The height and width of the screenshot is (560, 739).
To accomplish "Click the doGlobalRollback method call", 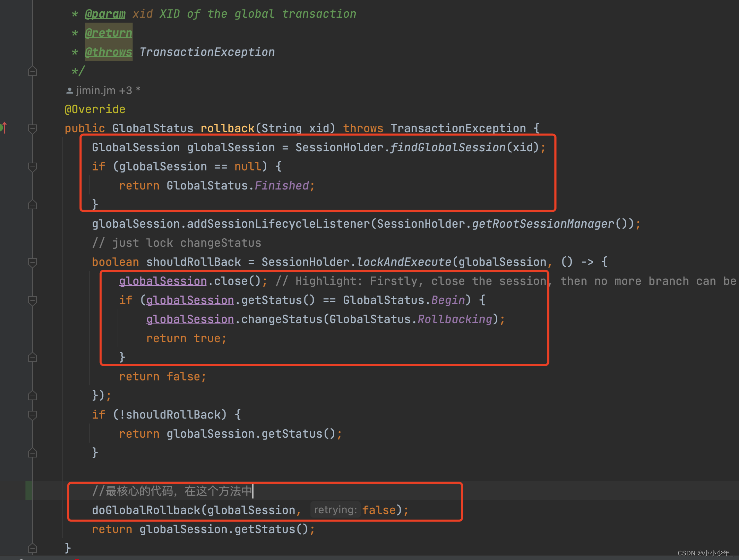I will click(146, 510).
